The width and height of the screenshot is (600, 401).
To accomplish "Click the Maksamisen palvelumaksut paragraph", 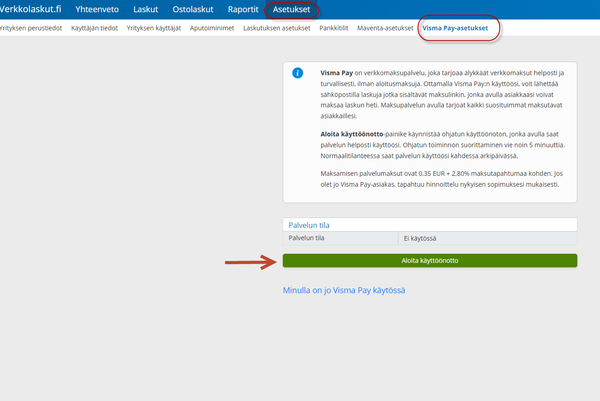I will point(442,179).
